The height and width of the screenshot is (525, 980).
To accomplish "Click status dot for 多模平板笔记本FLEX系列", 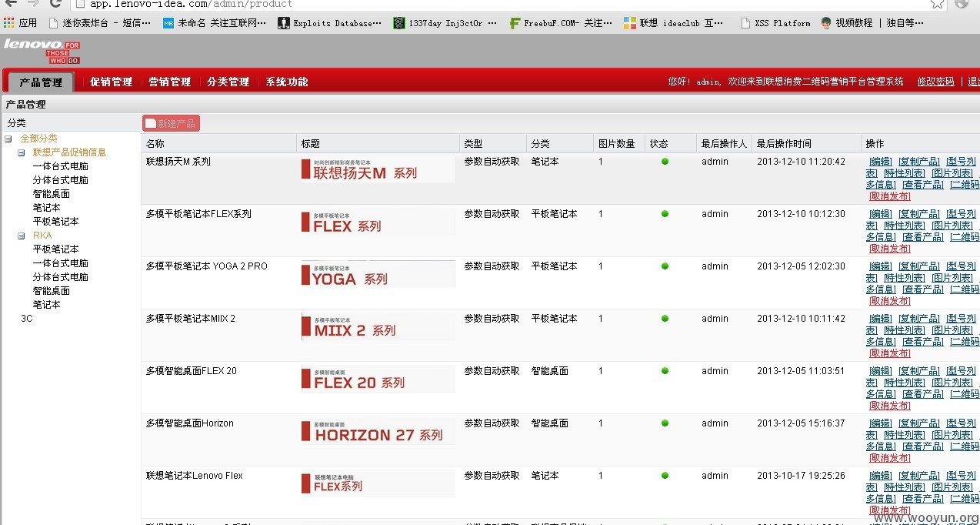I will pos(665,214).
